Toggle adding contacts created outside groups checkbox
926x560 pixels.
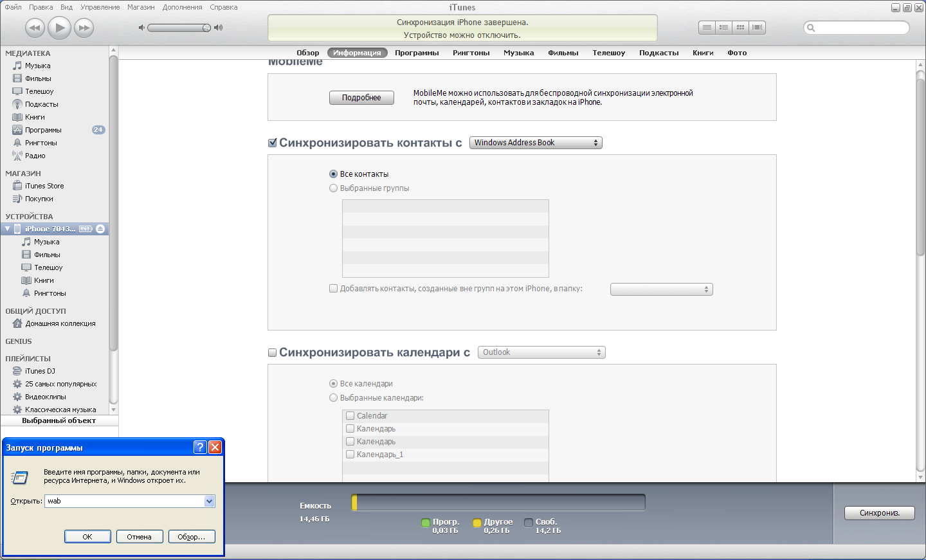tap(333, 289)
